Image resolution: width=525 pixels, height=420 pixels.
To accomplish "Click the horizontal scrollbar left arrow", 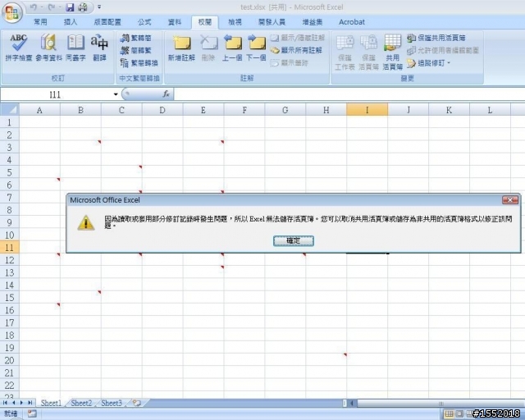I will 352,403.
